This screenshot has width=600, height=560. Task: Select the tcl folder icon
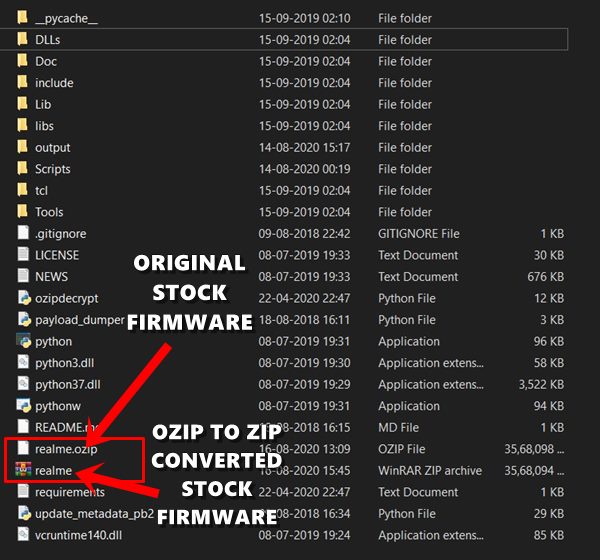pyautogui.click(x=23, y=189)
